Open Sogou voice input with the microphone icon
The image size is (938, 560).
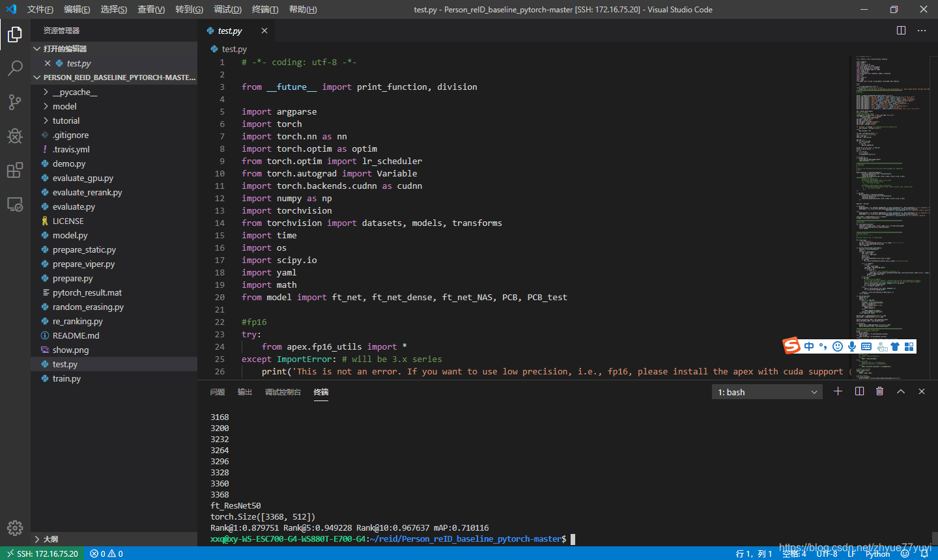pos(851,346)
